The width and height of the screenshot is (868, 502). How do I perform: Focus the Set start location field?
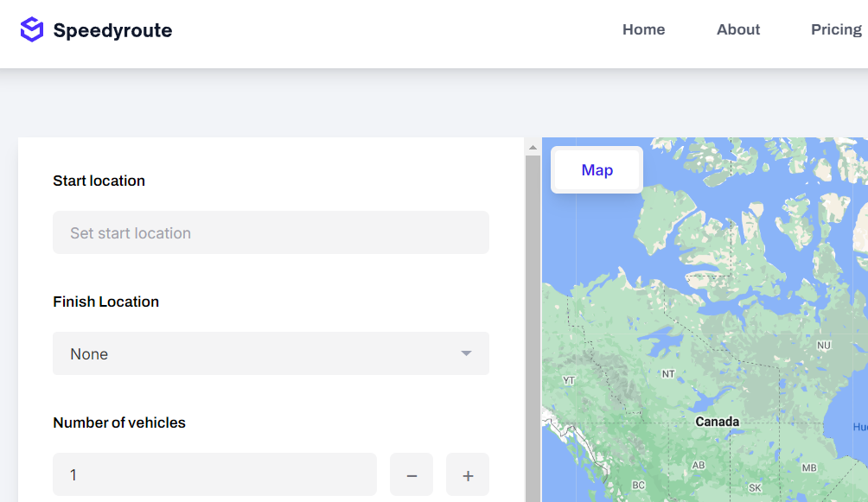pyautogui.click(x=271, y=232)
